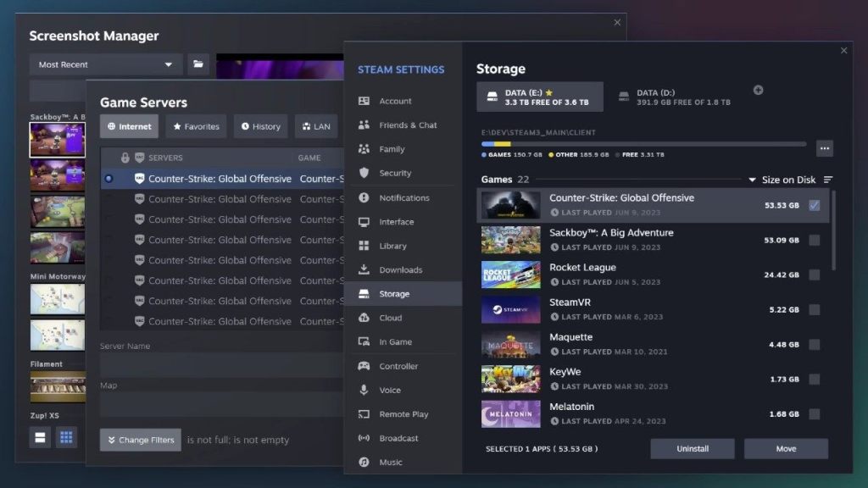Select the DATA (E:) drive tab
Viewport: 868px width, 488px height.
point(540,97)
